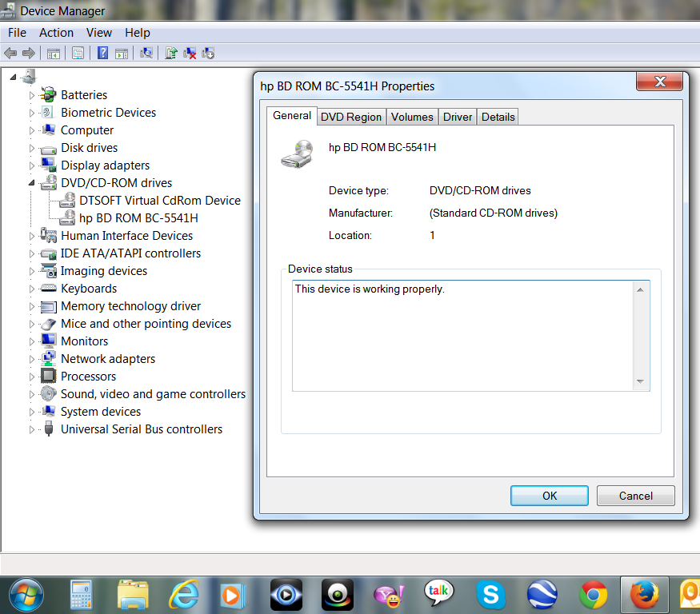Select the Computer tree item
This screenshot has height=614, width=700.
(87, 130)
